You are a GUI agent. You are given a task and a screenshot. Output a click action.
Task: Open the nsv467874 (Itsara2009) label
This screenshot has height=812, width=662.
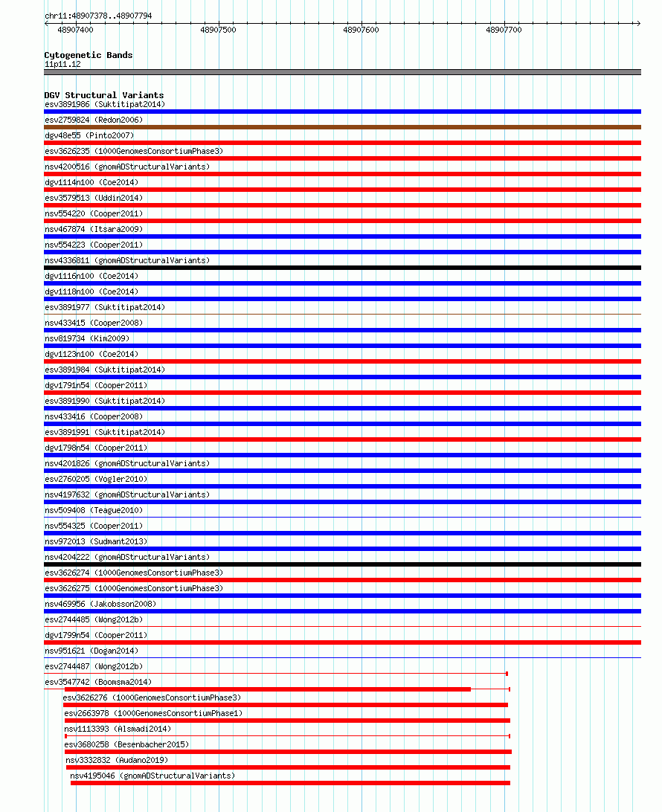tap(94, 229)
